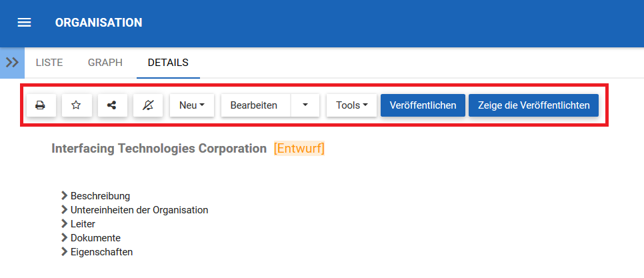Image resolution: width=644 pixels, height=278 pixels.
Task: Toggle the crossed-out bell notification icon
Action: click(x=148, y=105)
